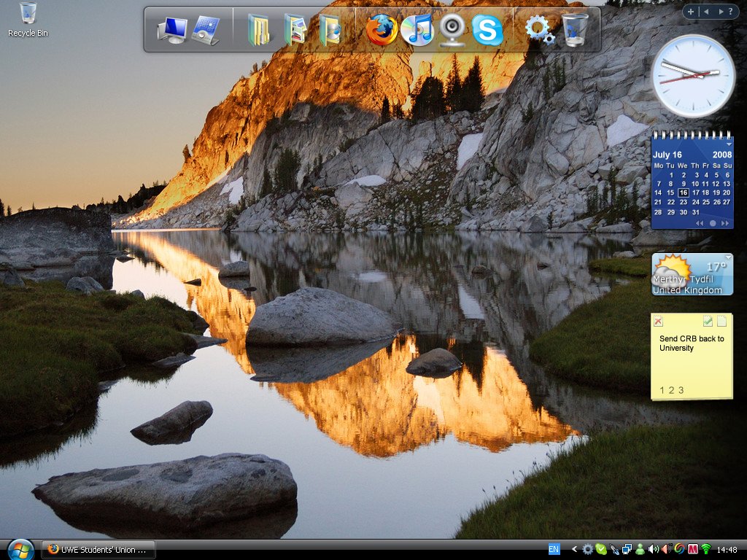
Task: Open My Computer from the dock
Action: tap(172, 31)
